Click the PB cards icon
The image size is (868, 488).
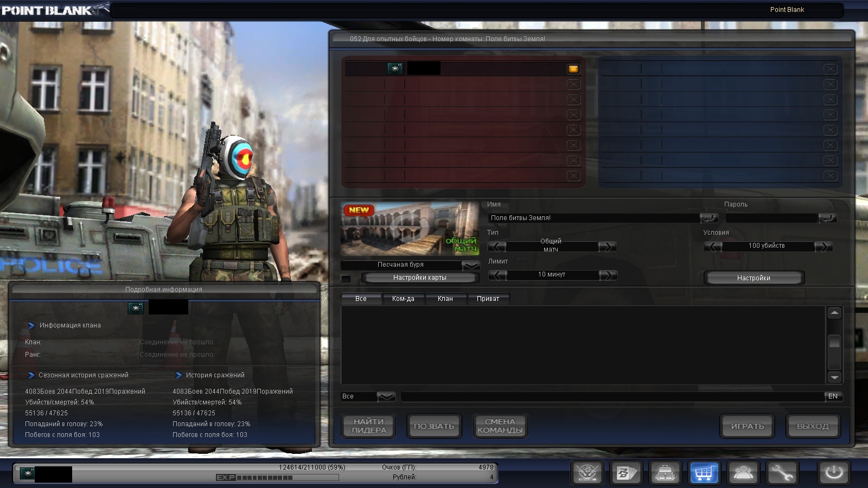(x=626, y=473)
